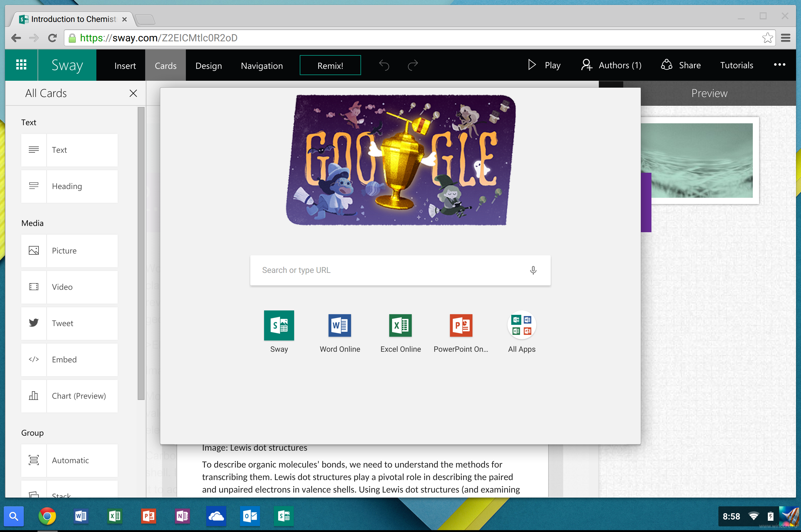Image resolution: width=801 pixels, height=532 pixels.
Task: Add an Embed card
Action: point(69,360)
